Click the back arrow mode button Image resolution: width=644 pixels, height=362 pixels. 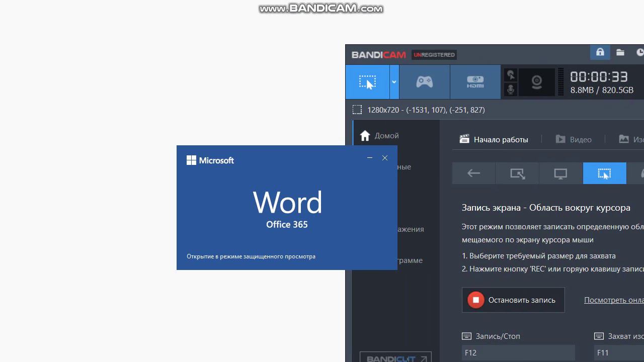(x=473, y=173)
